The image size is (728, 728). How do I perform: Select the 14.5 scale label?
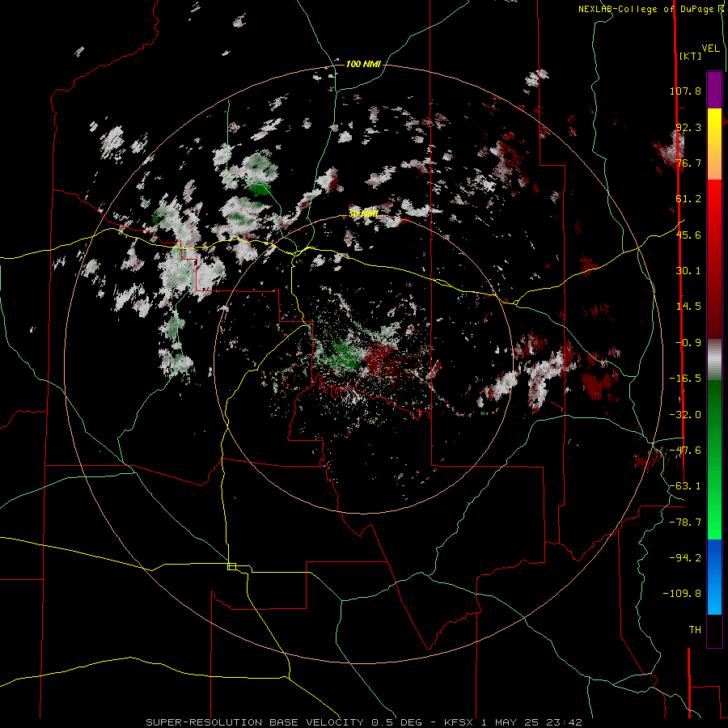pyautogui.click(x=688, y=307)
